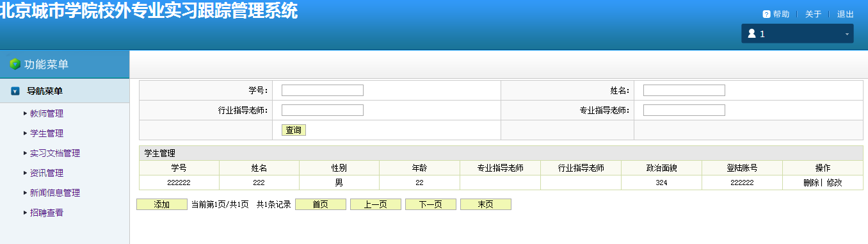
Task: Click the 学号 column header
Action: [x=179, y=168]
